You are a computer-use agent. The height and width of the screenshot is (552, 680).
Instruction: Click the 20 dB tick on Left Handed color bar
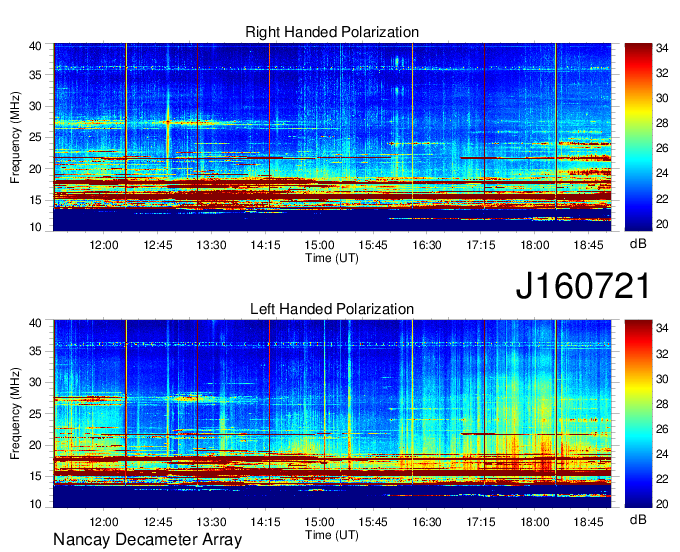(662, 504)
